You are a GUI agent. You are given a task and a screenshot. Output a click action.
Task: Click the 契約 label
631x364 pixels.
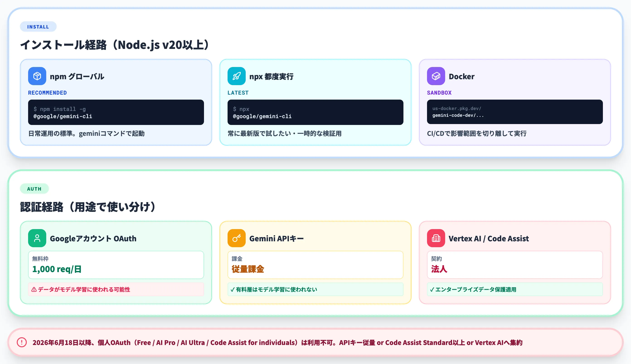click(x=437, y=259)
